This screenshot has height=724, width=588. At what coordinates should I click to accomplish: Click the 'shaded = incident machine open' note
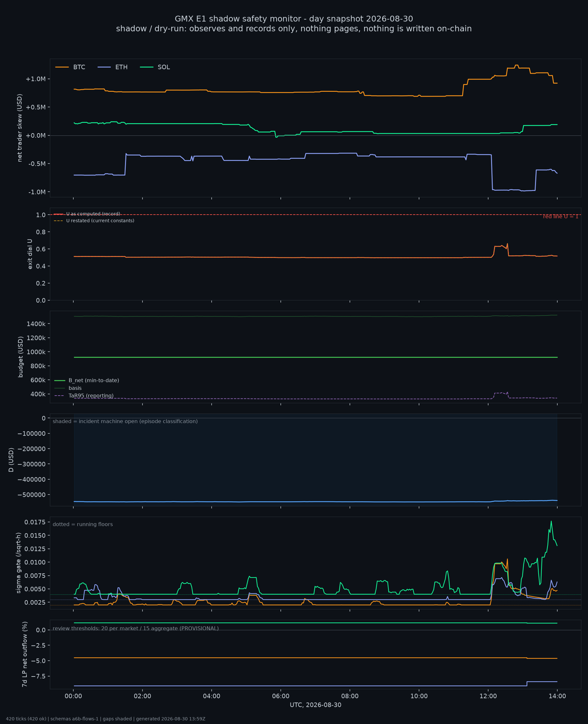(x=125, y=421)
